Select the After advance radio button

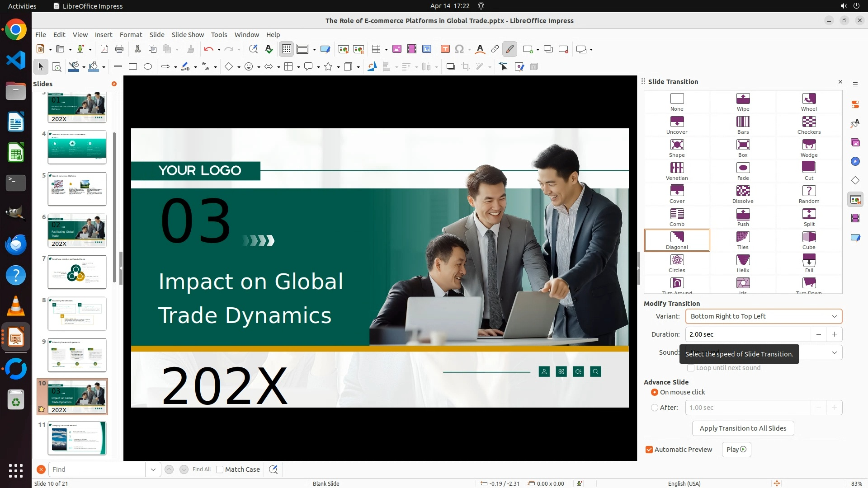pyautogui.click(x=655, y=408)
